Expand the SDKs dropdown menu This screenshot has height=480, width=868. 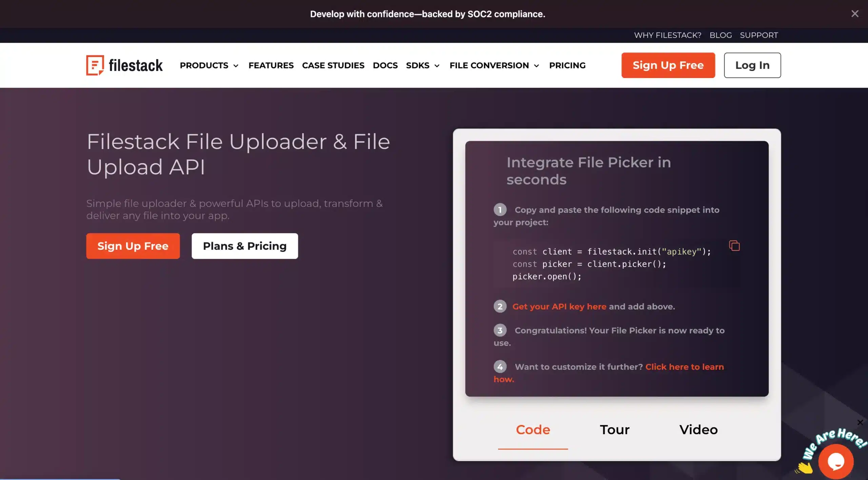423,65
